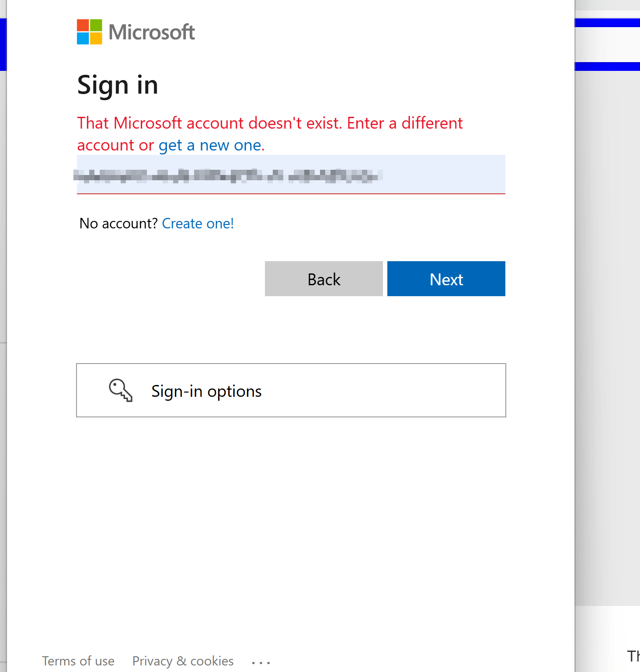This screenshot has height=672, width=640.
Task: Click the Back button
Action: point(323,279)
